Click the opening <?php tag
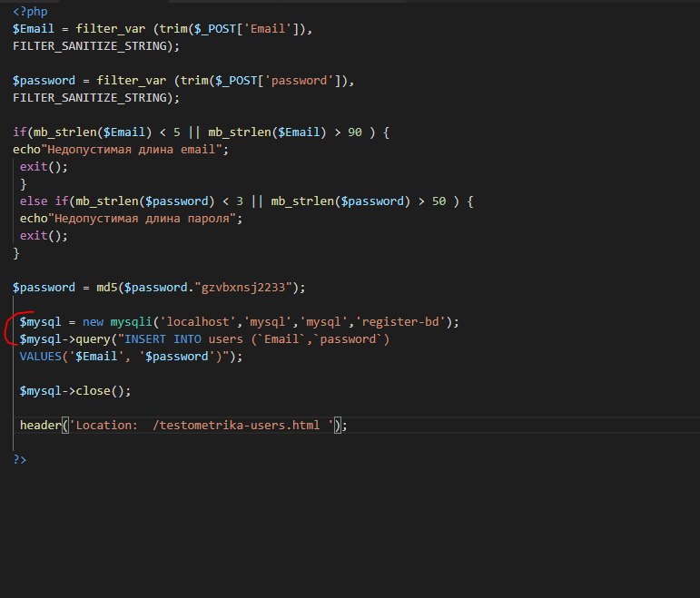Viewport: 700px width, 598px height. pyautogui.click(x=30, y=12)
